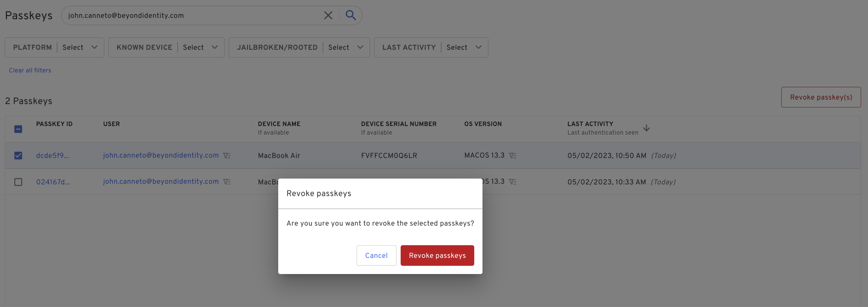Confirm with red Revoke passkeys button
Viewport: 868px width, 307px height.
tap(437, 255)
